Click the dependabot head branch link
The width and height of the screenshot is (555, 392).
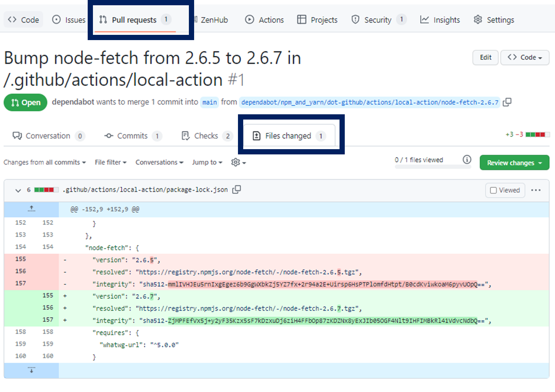click(x=370, y=102)
